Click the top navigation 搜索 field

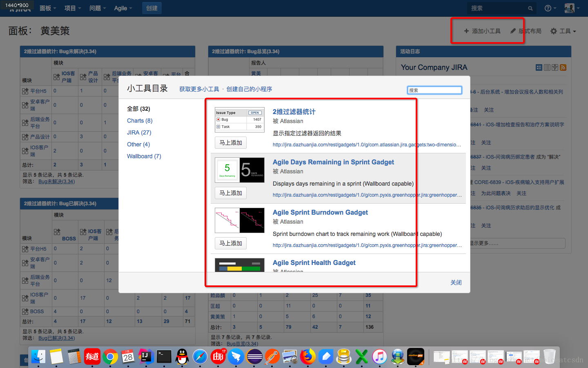tap(502, 8)
